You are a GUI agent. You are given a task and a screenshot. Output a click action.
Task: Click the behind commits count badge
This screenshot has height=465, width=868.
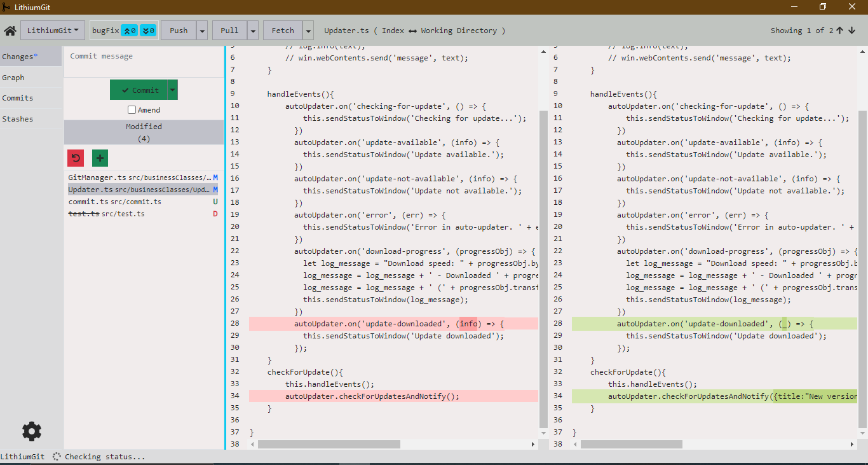tap(147, 31)
